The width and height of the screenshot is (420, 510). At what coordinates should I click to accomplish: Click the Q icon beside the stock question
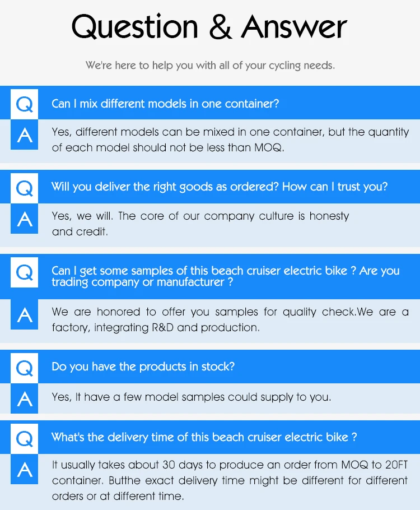25,368
